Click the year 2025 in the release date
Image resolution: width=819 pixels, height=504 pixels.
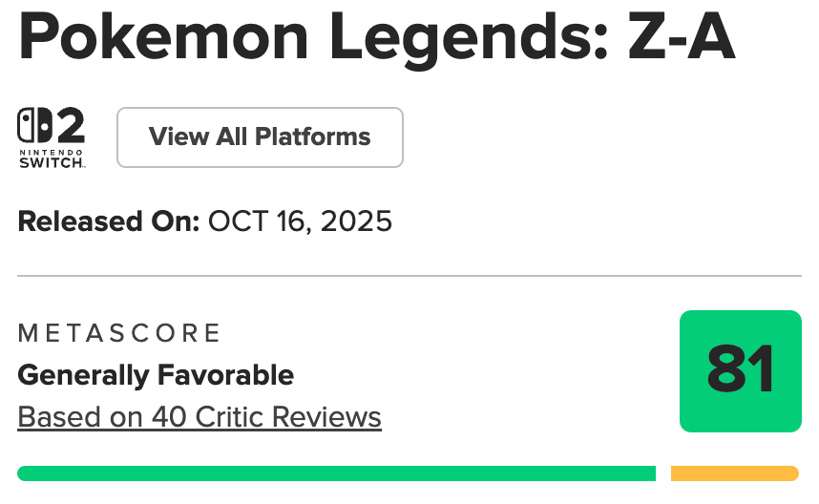pyautogui.click(x=357, y=221)
